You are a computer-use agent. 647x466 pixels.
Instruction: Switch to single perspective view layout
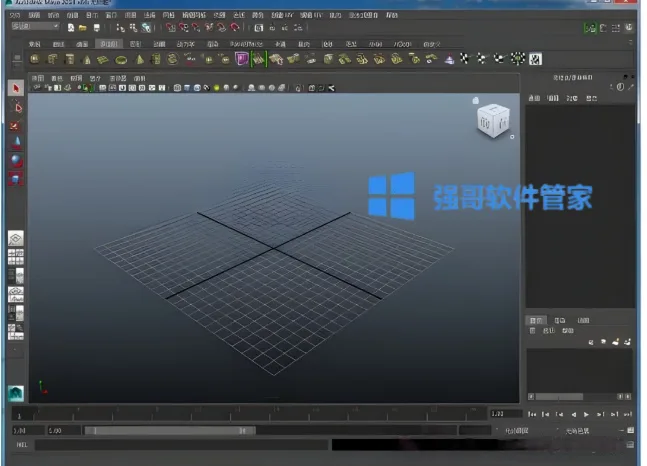click(16, 239)
